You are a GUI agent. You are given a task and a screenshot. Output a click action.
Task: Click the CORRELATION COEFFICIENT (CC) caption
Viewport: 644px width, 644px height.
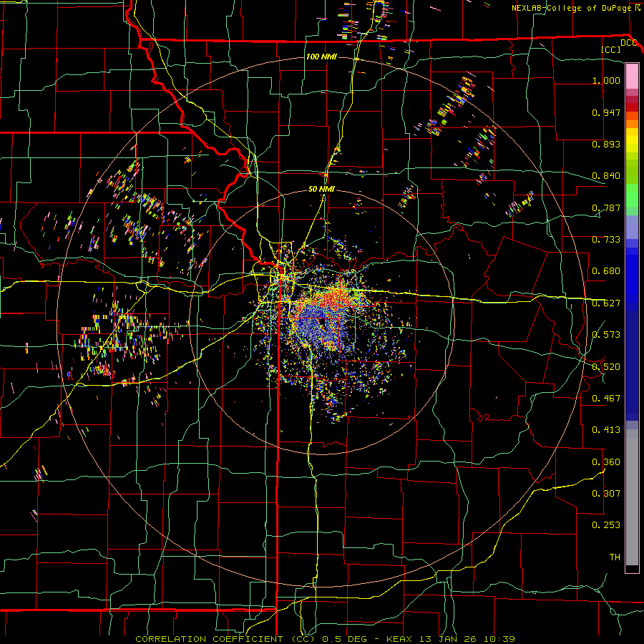coord(225,639)
